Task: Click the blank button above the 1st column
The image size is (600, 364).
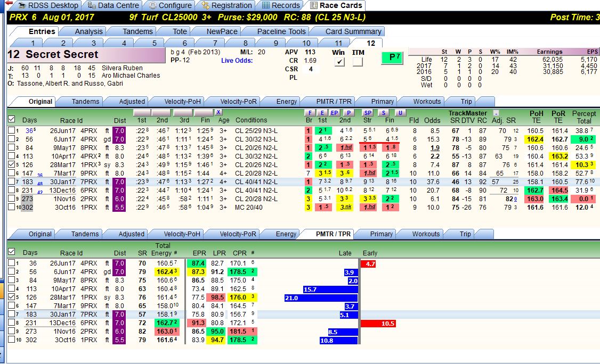Action: coord(142,112)
